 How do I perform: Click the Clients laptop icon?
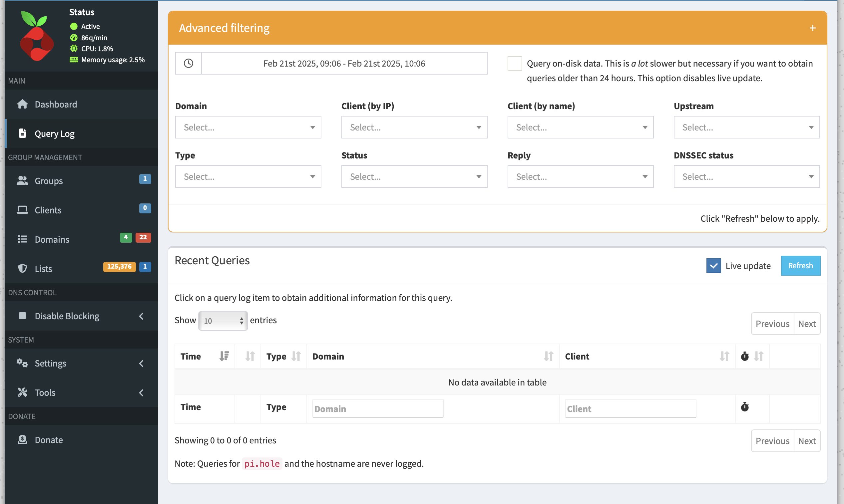click(x=22, y=210)
